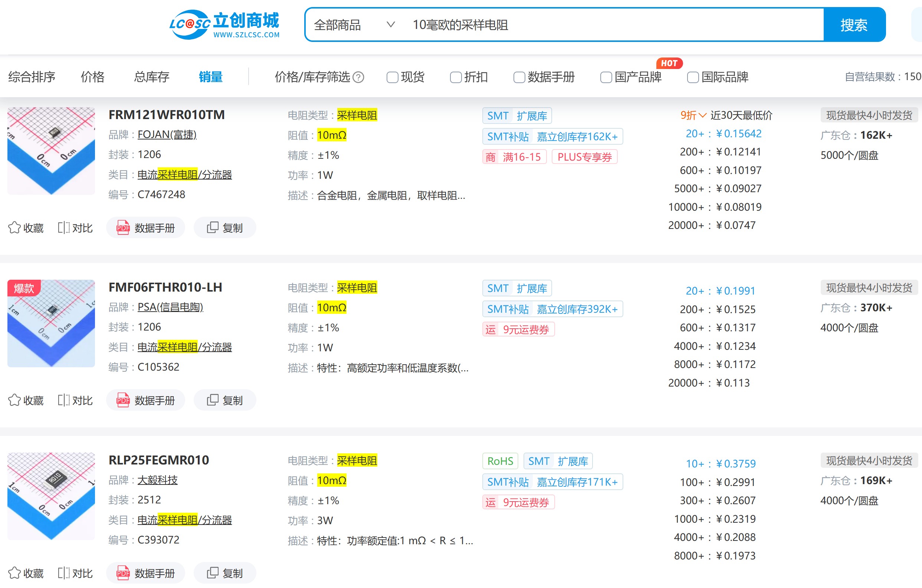This screenshot has width=922, height=588.
Task: Check the 国产品牌 domestic brands filter
Action: point(606,77)
